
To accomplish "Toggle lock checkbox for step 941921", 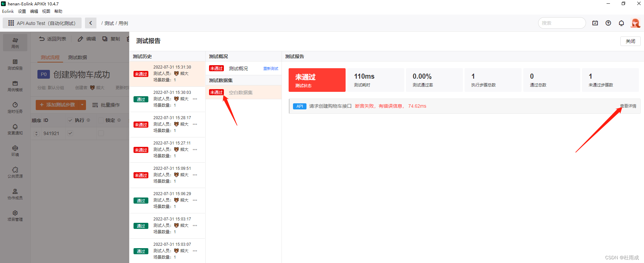I will click(101, 133).
